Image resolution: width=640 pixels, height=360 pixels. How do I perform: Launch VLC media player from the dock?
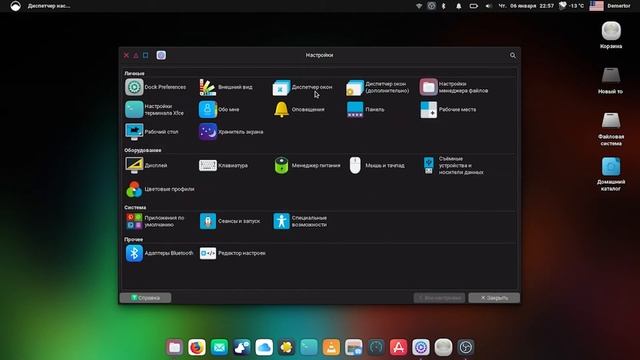point(331,347)
